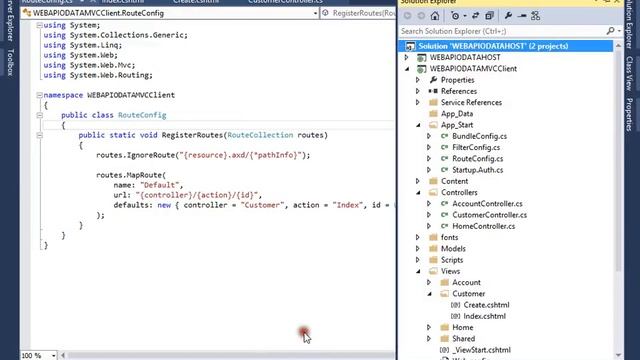Image resolution: width=640 pixels, height=360 pixels.
Task: Click the References node icon
Action: [x=433, y=91]
